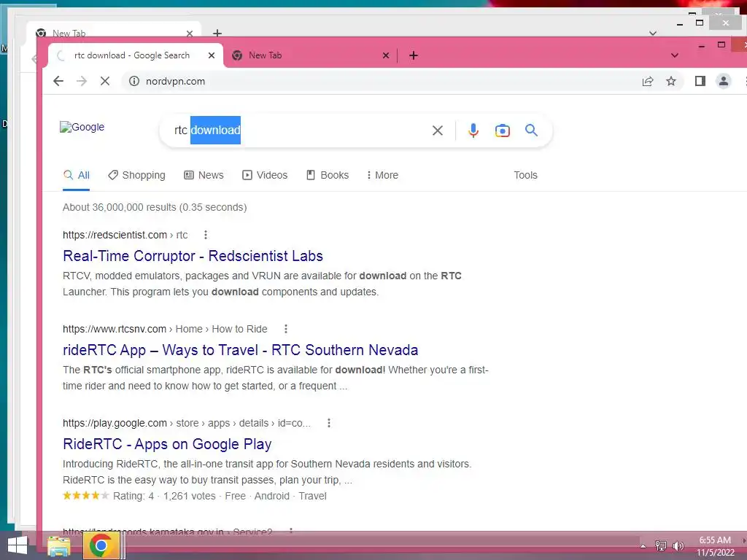The width and height of the screenshot is (747, 560).
Task: Open a new tab in the pink window
Action: coord(414,55)
